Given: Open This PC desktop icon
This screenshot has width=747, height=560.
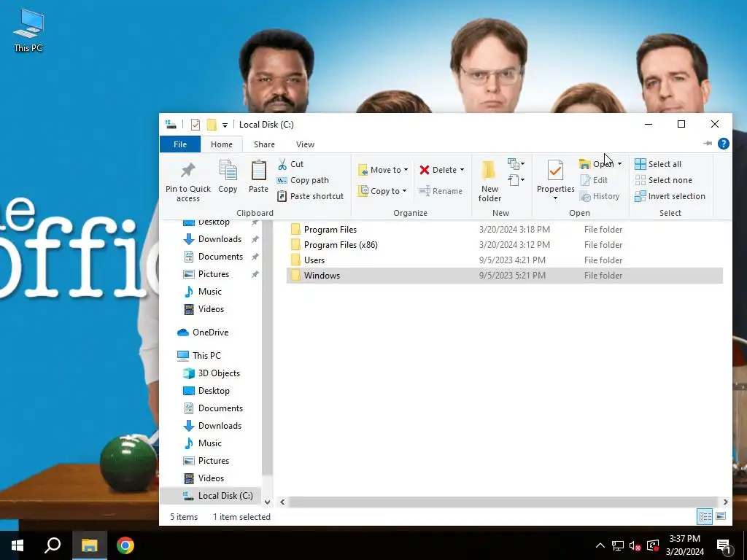Looking at the screenshot, I should (28, 29).
